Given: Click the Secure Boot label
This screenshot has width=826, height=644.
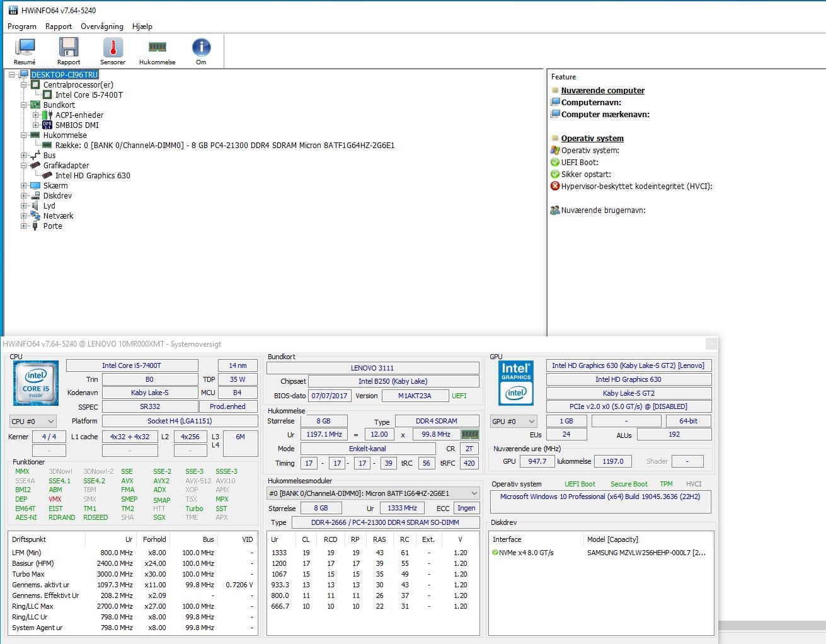Looking at the screenshot, I should [629, 484].
